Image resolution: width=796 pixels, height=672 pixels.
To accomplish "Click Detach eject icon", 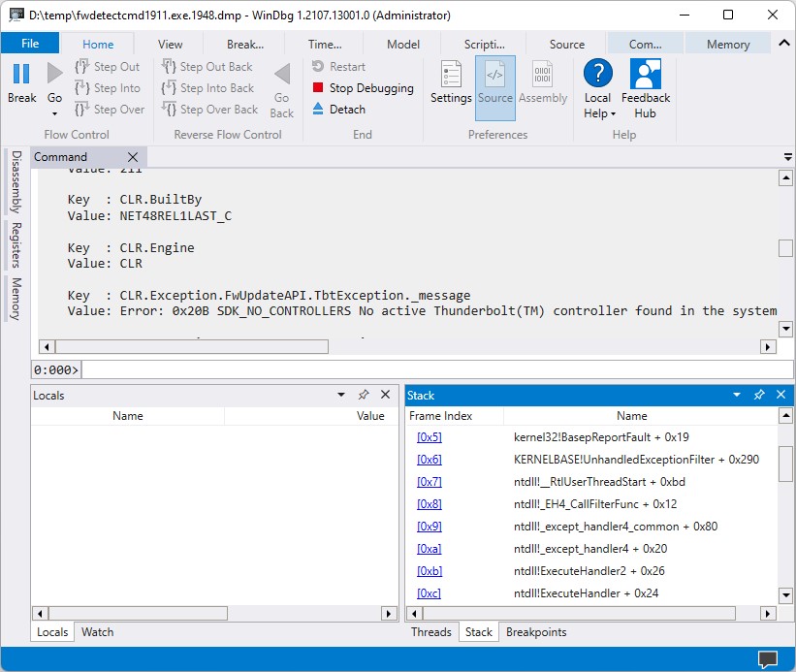I will coord(318,109).
